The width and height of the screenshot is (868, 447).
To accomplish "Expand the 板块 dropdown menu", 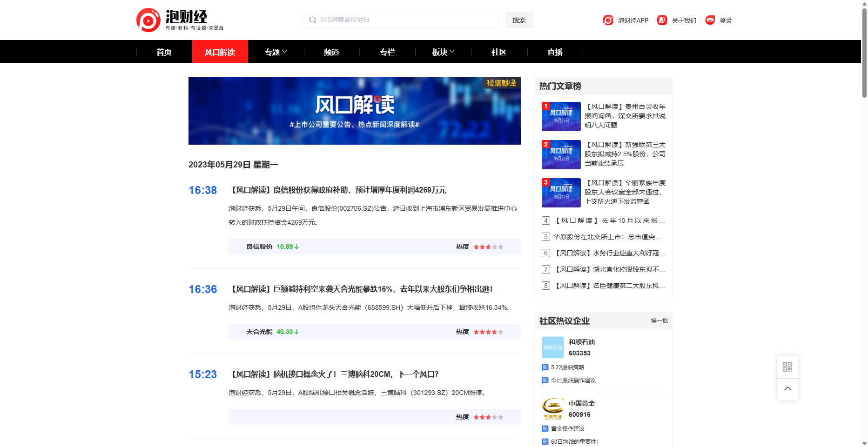I will (444, 52).
